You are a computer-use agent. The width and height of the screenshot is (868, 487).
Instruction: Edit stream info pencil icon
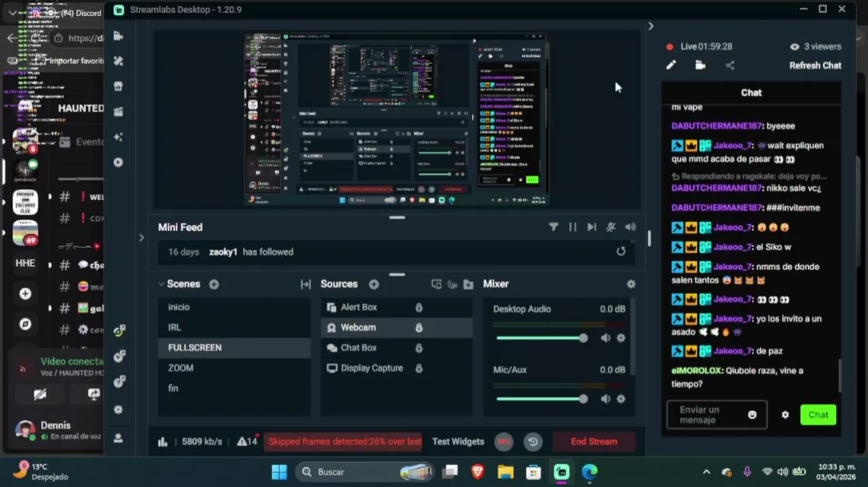671,66
